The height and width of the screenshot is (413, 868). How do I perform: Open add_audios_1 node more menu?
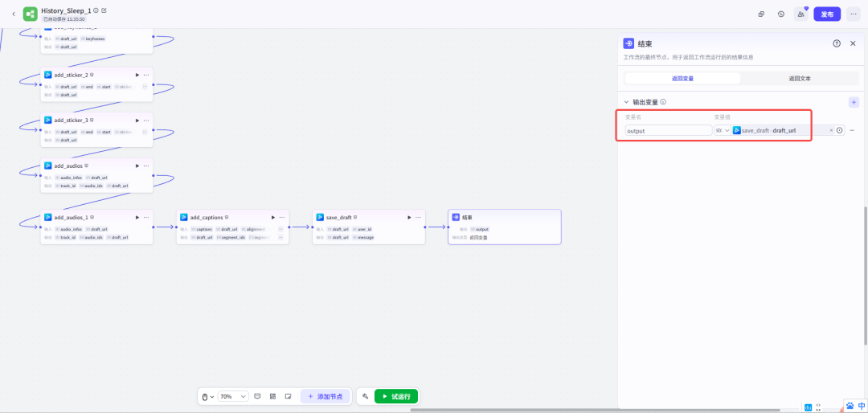pos(146,218)
